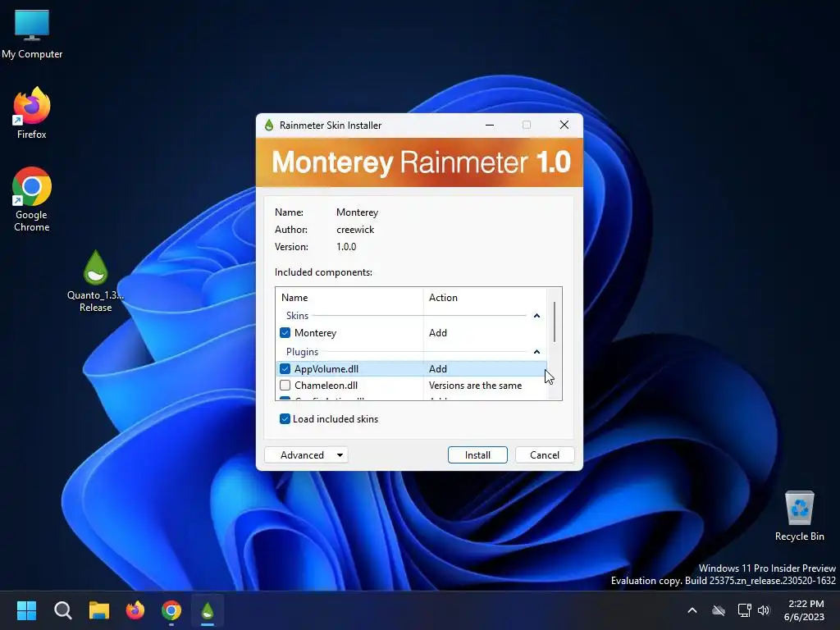The height and width of the screenshot is (630, 840).
Task: Click components list scrollbar thumb
Action: (x=555, y=322)
